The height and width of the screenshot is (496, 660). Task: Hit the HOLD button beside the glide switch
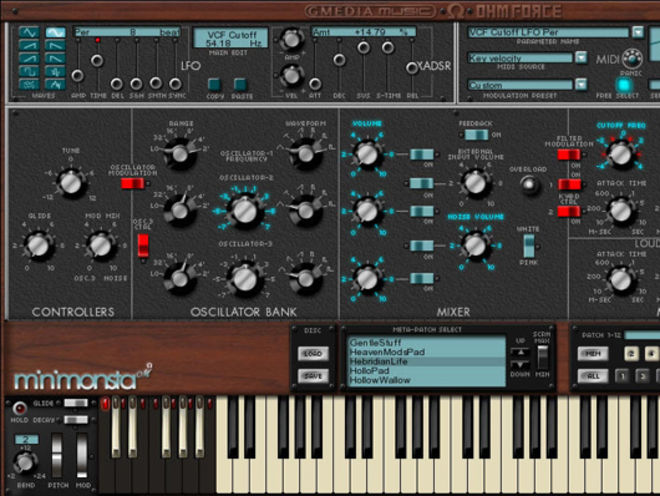[x=19, y=408]
